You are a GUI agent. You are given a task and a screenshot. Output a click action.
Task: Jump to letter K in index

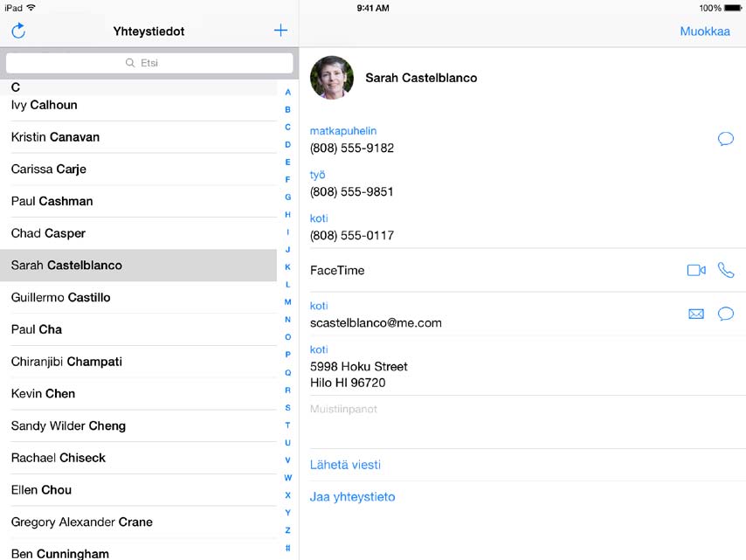(x=288, y=267)
